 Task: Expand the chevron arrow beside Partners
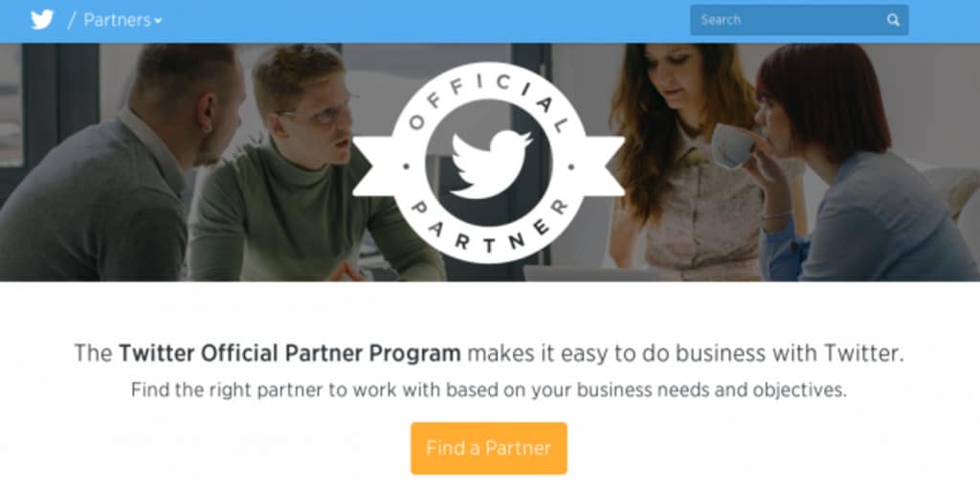point(158,21)
